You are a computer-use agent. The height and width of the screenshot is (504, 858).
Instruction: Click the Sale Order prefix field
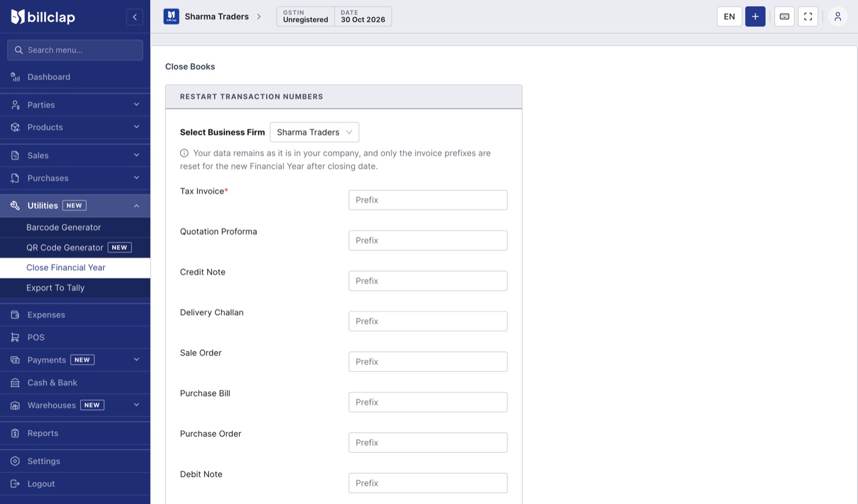pos(428,361)
